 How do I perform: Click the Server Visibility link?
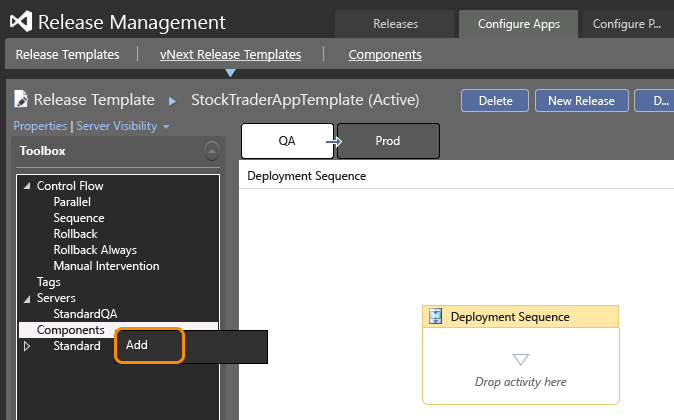pos(116,126)
